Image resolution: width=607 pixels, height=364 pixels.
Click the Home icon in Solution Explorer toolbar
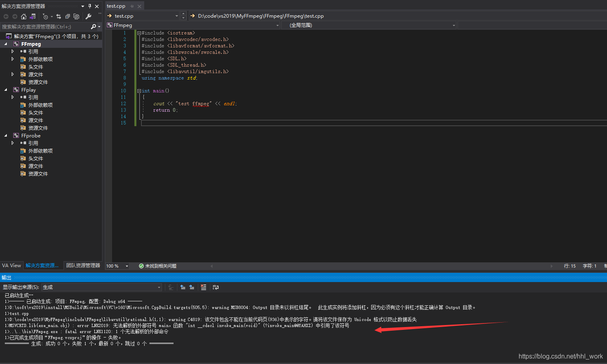[24, 16]
